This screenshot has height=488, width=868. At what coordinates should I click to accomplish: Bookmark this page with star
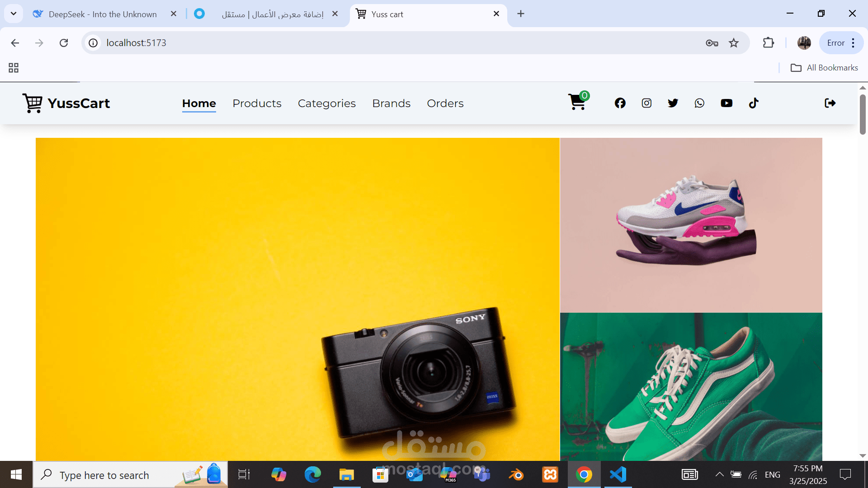pos(734,43)
